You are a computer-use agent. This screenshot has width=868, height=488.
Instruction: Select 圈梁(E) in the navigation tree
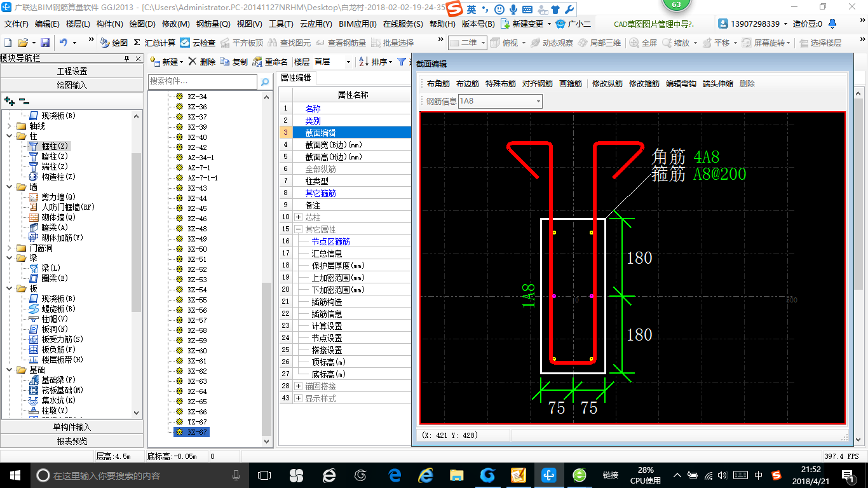(x=55, y=278)
